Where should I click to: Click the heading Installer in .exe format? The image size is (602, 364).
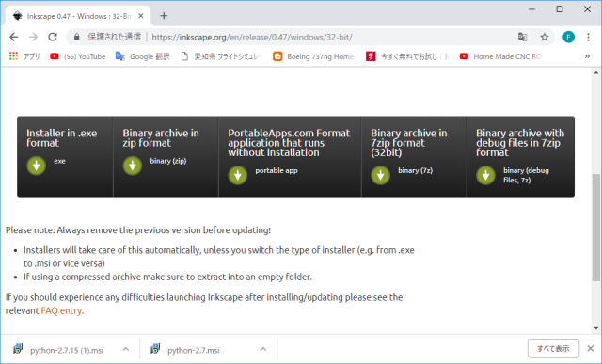[62, 138]
